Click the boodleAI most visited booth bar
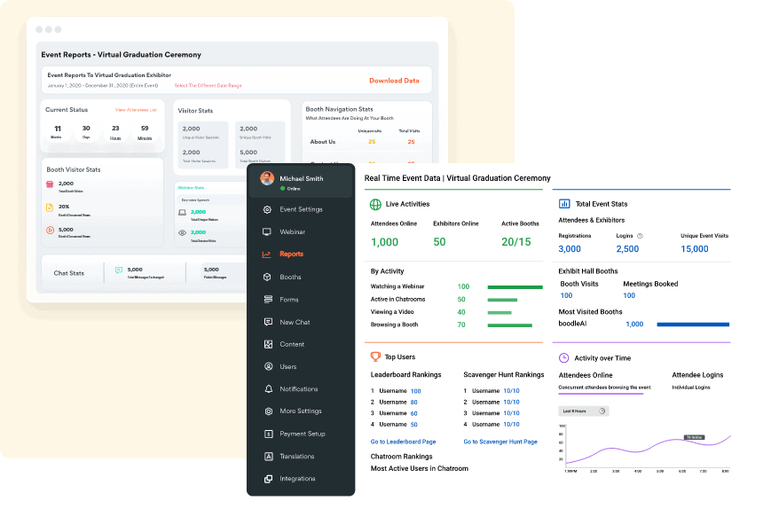Viewport: 763px width, 532px height. [692, 325]
